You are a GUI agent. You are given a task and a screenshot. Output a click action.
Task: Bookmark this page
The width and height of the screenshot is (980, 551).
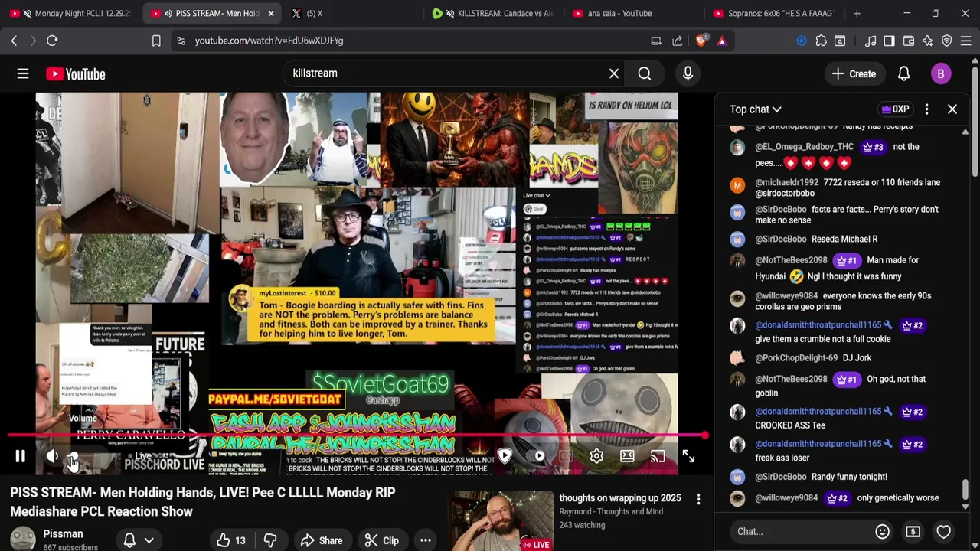[x=156, y=41]
